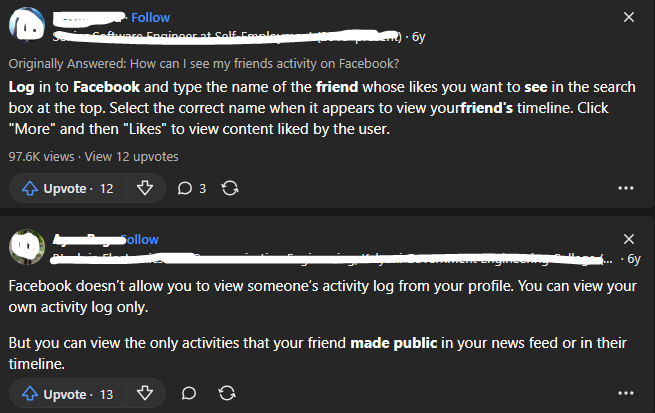Upvote the first answer with 12 upvotes
The image size is (655, 413).
coord(68,188)
